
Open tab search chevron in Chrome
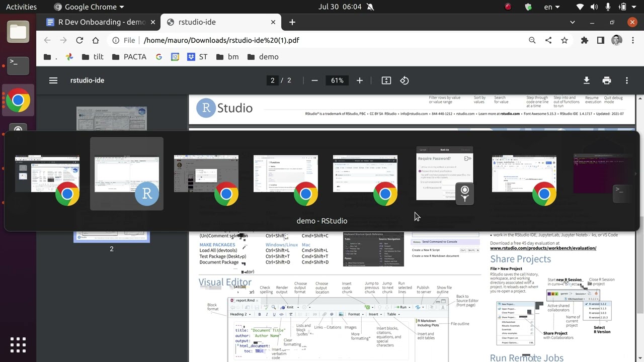[573, 22]
